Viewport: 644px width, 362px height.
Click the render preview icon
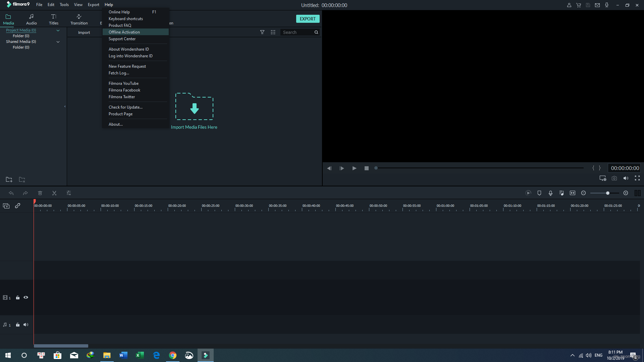point(528,193)
